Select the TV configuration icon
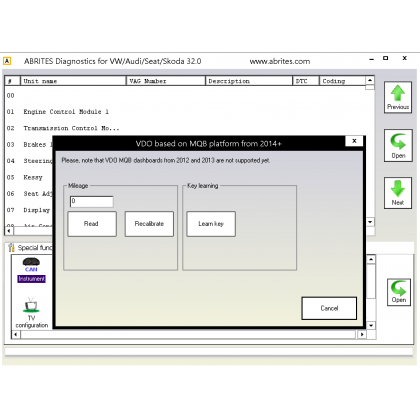This screenshot has height=420, width=420. click(32, 313)
